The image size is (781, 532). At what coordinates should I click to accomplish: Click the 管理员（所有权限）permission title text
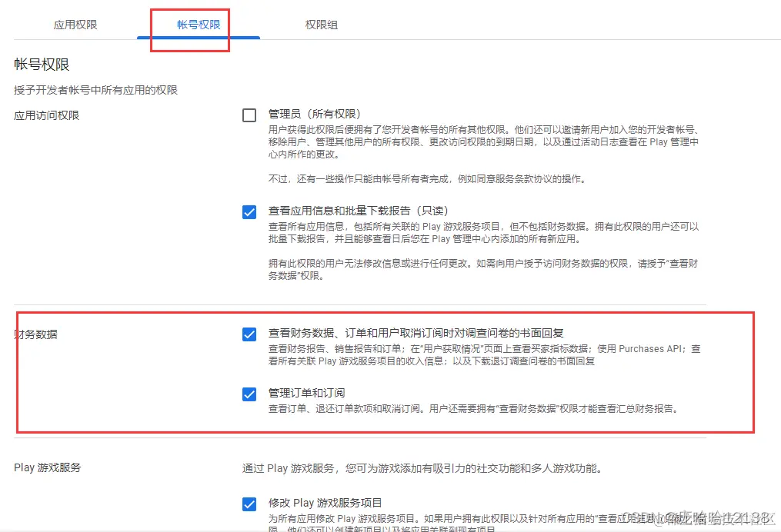point(312,114)
